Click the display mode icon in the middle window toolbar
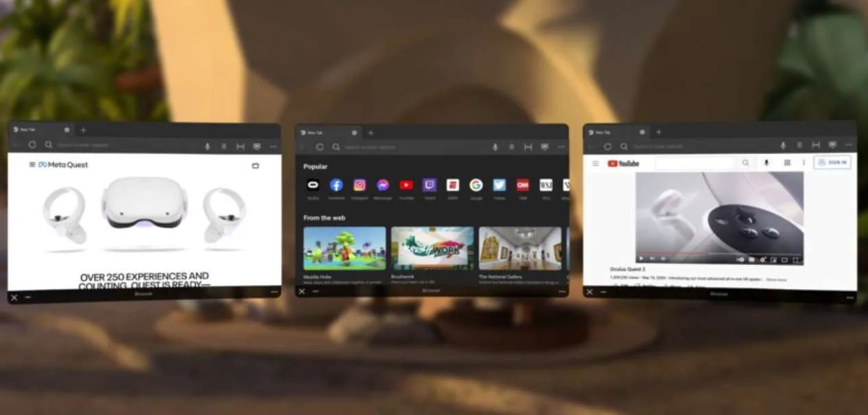The width and height of the screenshot is (868, 415). pyautogui.click(x=545, y=147)
